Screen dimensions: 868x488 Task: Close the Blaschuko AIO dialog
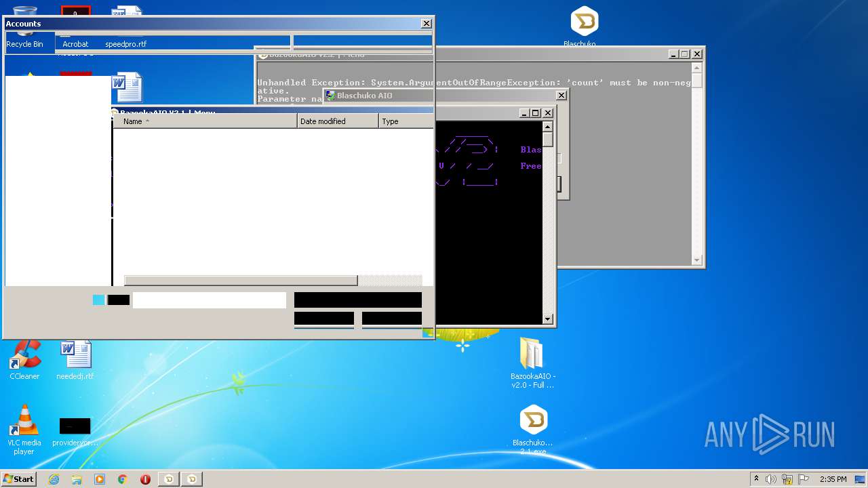tap(561, 96)
